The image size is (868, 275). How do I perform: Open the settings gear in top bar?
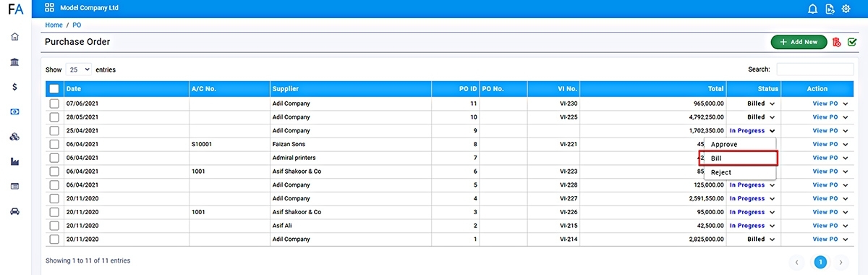pyautogui.click(x=846, y=9)
